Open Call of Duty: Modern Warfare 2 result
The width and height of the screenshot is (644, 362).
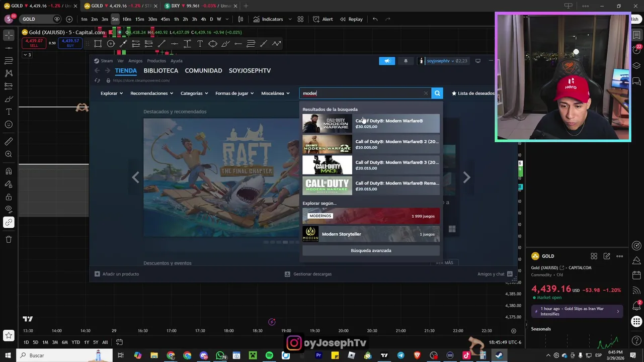(371, 144)
